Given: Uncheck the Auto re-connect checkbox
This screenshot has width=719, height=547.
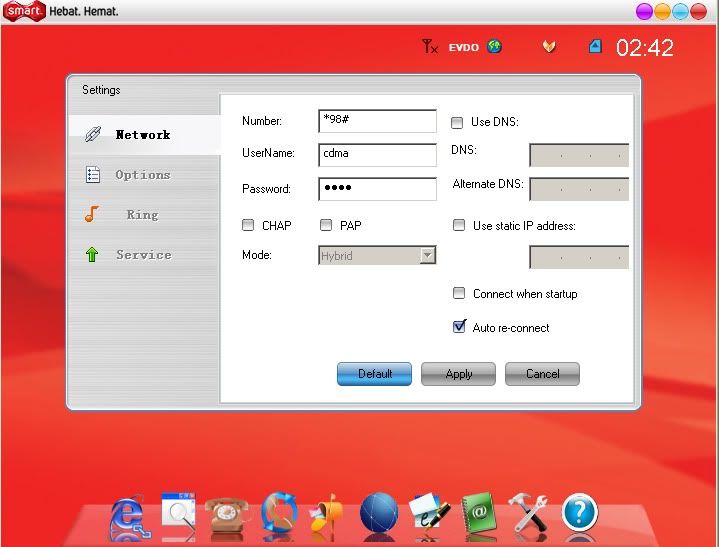Looking at the screenshot, I should [459, 326].
